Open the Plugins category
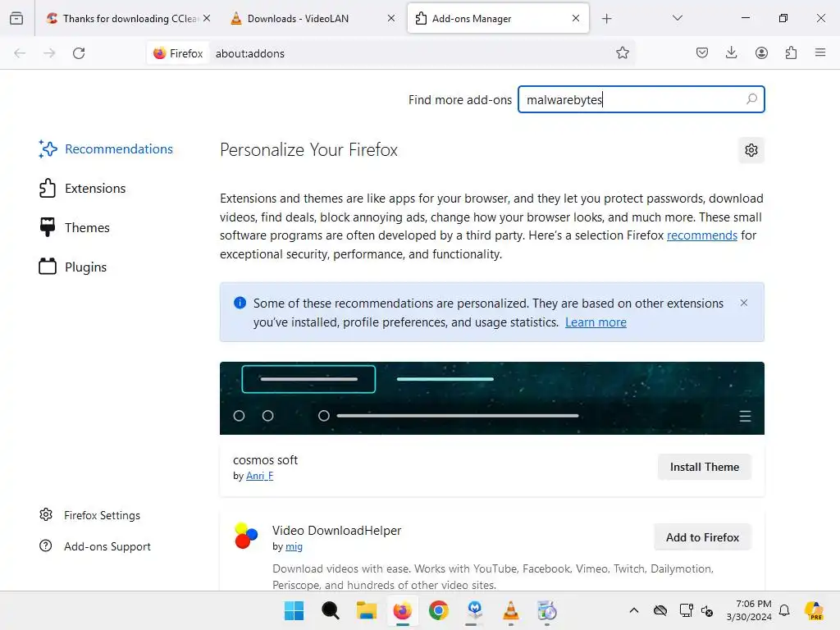 pos(73,267)
